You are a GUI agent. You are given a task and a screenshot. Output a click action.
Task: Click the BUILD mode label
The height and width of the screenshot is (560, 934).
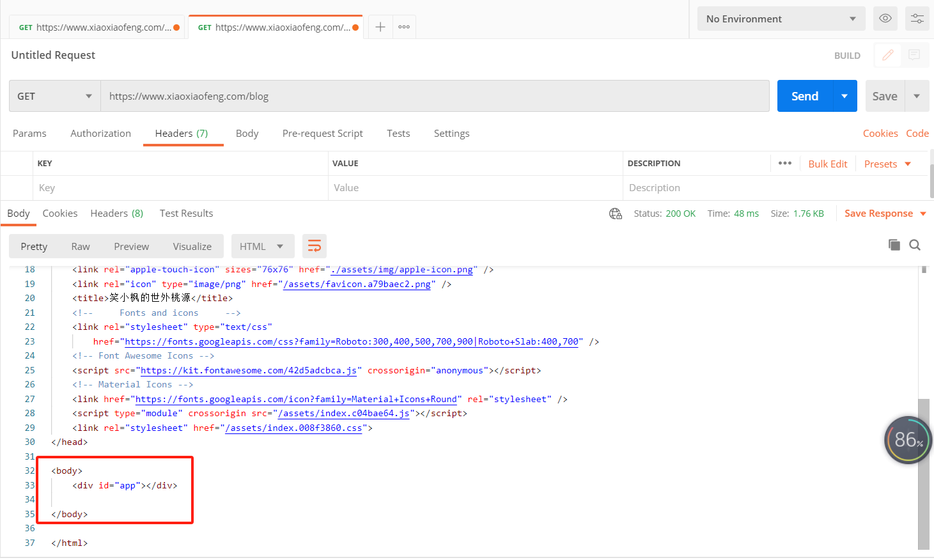click(847, 56)
